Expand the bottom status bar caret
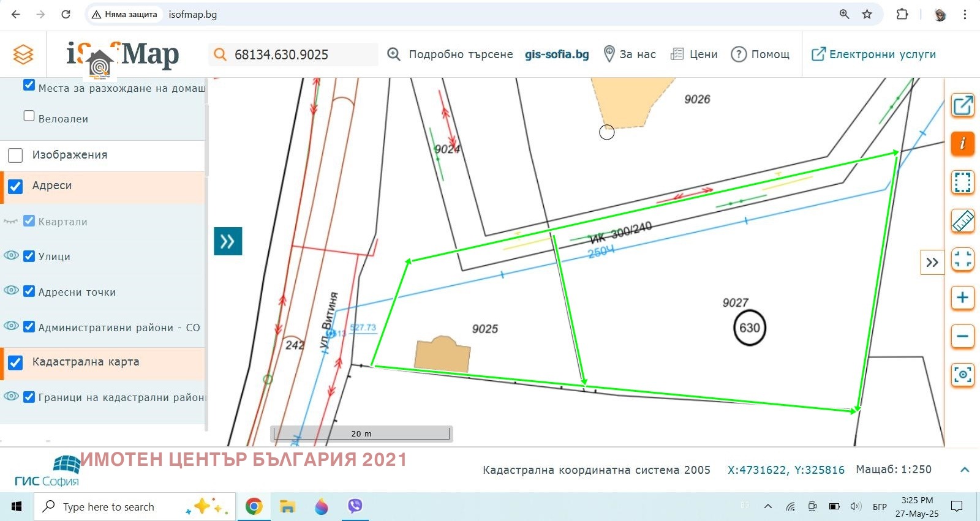Screen dimensions: 980x521 (x=965, y=470)
